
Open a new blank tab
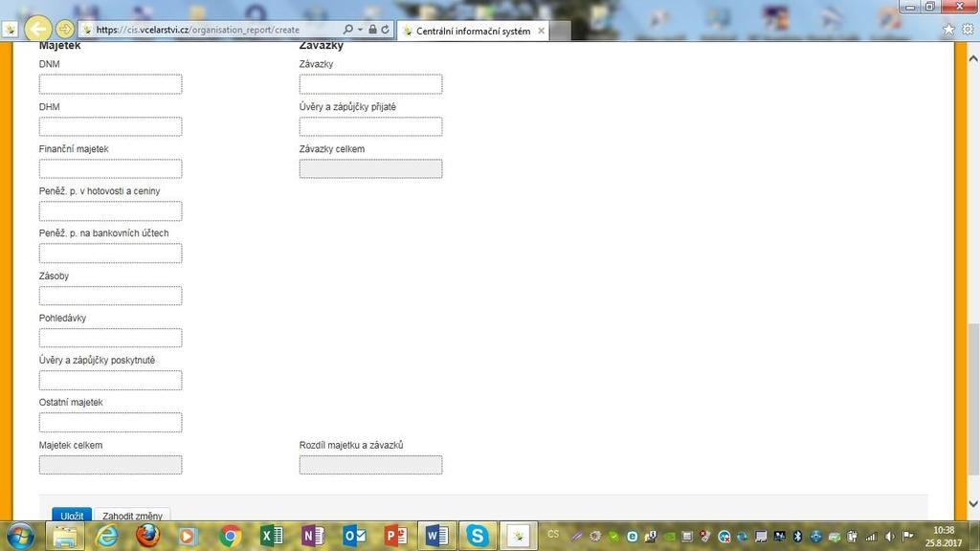tap(561, 31)
